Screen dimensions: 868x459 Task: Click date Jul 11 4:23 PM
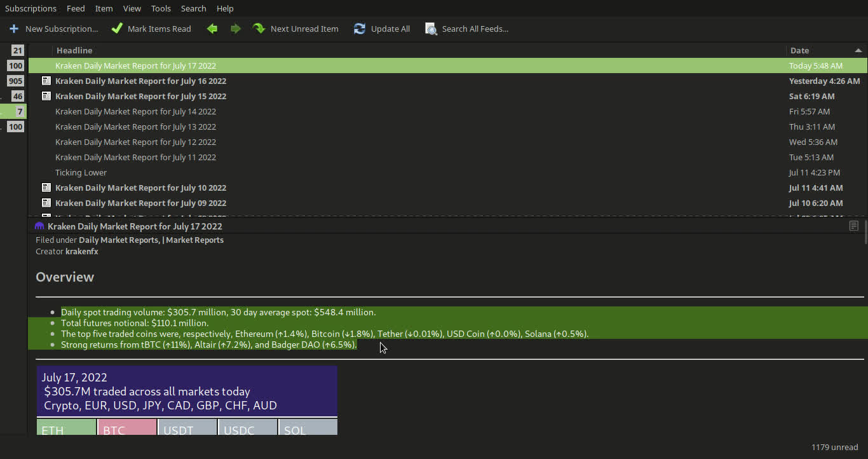[815, 172]
